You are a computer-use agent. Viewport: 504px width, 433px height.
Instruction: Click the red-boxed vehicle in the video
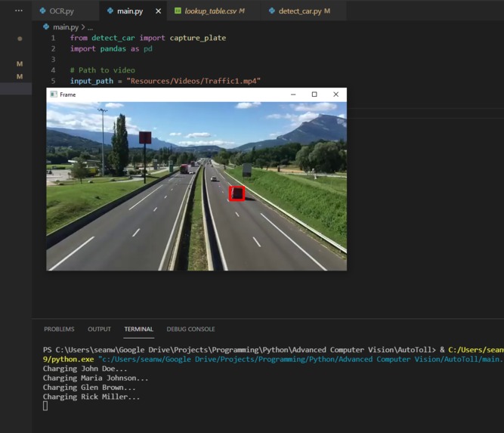(x=237, y=193)
